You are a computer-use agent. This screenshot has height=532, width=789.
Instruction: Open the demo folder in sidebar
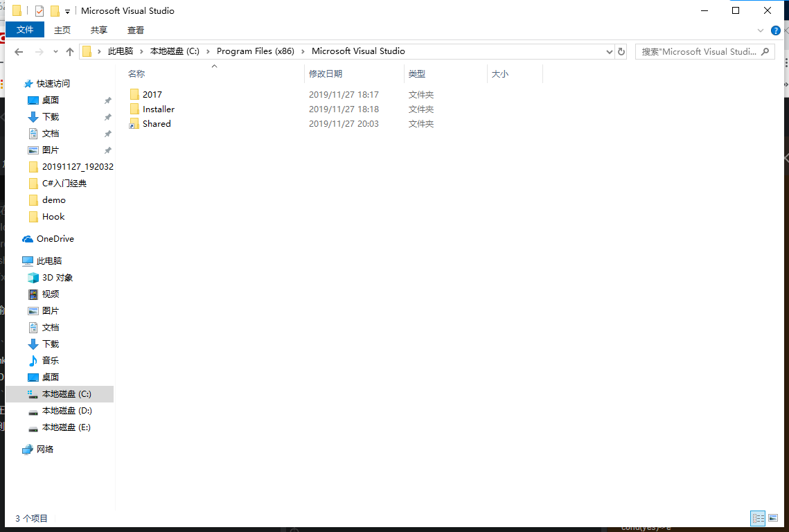tap(54, 199)
